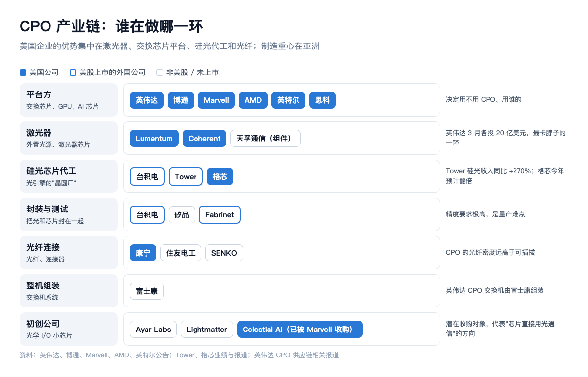Click the 英特尔 chip
This screenshot has height=377, width=588.
pos(288,100)
